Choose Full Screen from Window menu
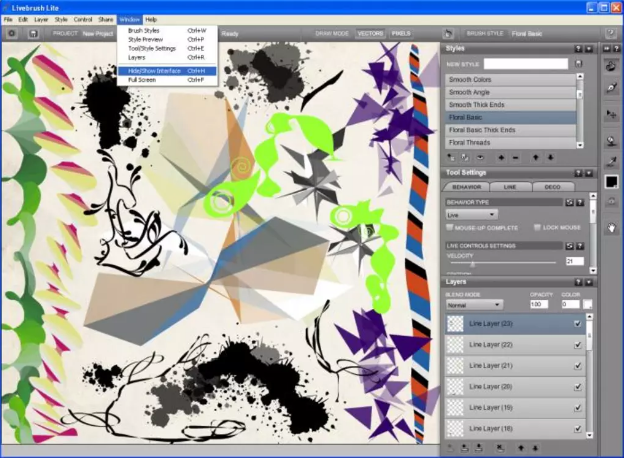 (167, 80)
